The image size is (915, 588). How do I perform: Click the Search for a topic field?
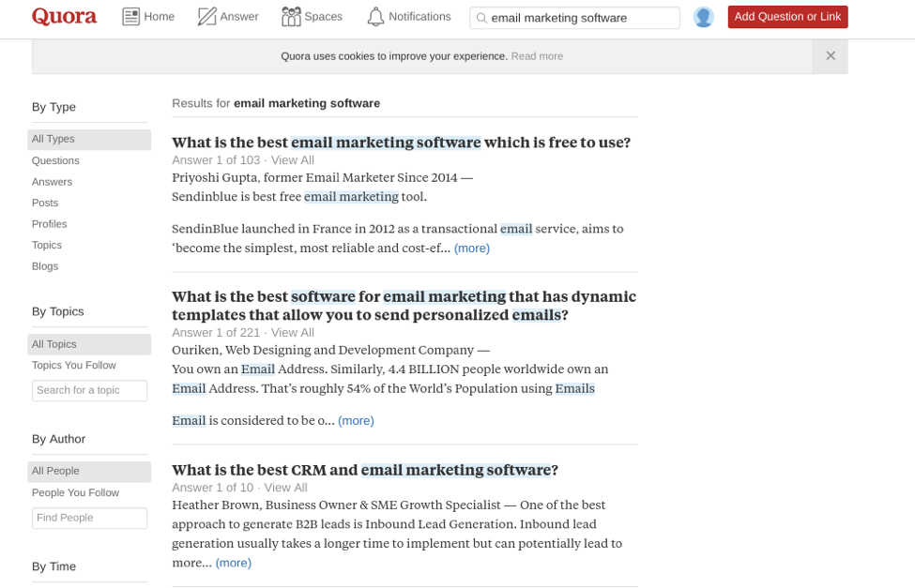89,390
